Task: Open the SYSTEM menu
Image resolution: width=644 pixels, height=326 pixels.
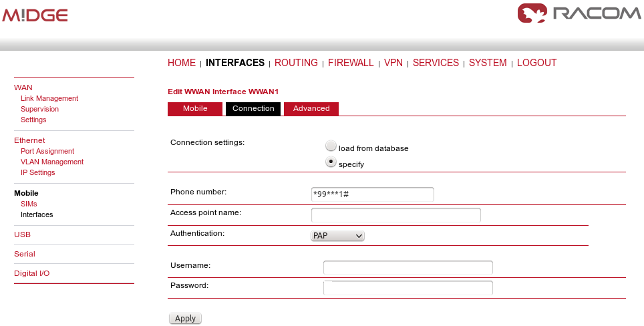Action: point(488,63)
